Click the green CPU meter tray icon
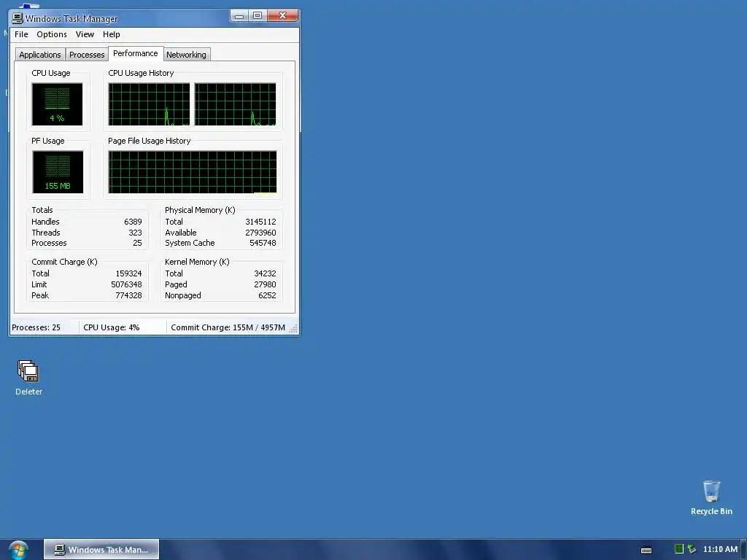The height and width of the screenshot is (560, 747). coord(679,549)
